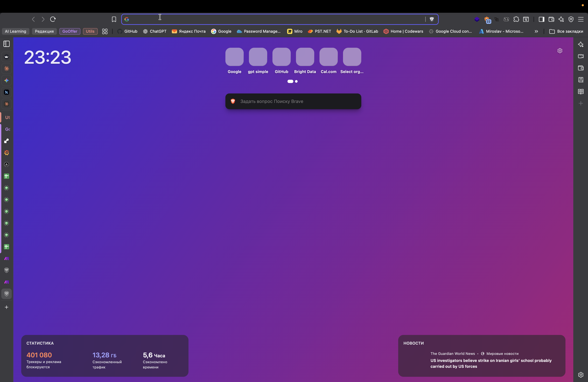Click the Brave search question input field
588x382 pixels.
pyautogui.click(x=293, y=101)
